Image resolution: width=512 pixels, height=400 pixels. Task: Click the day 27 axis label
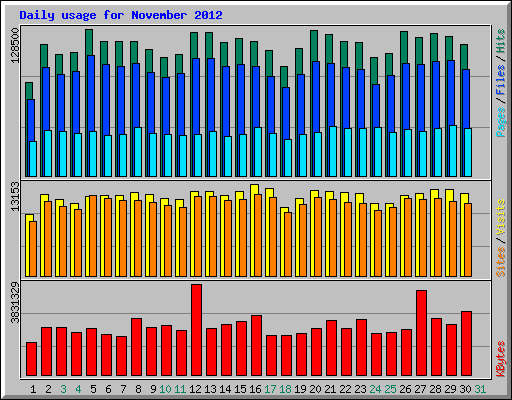(420, 389)
